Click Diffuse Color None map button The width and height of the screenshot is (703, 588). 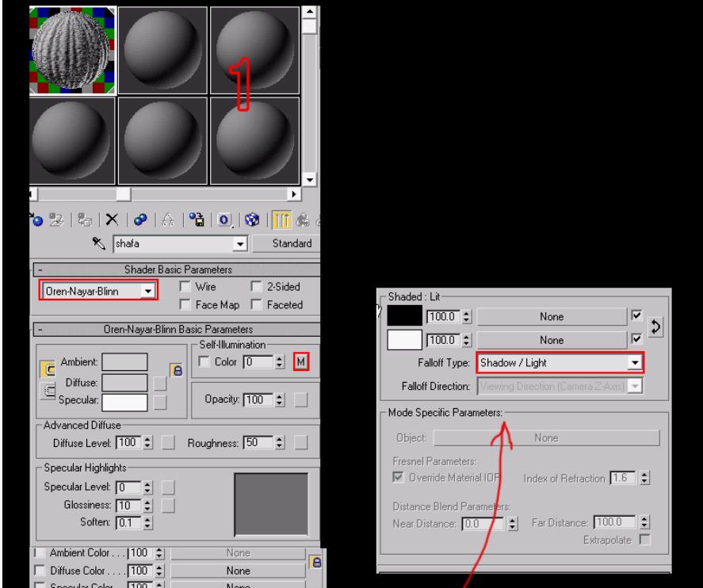click(238, 571)
